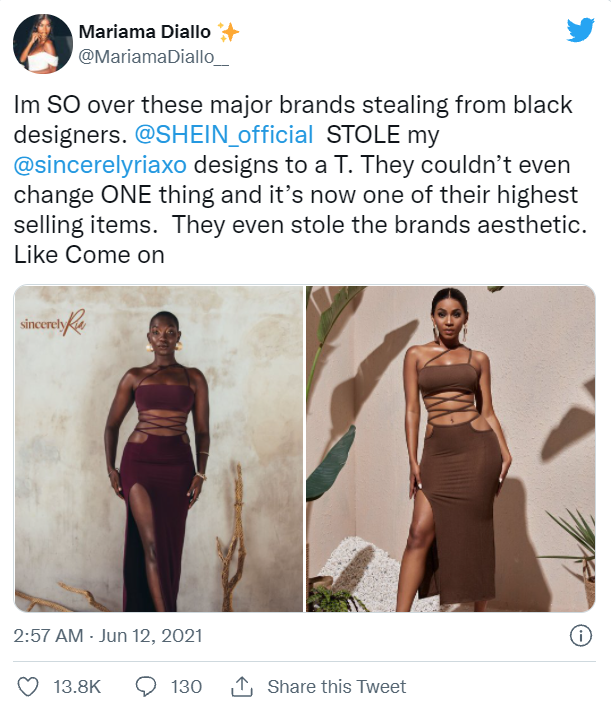Click the sincerely Ria logo in photo
Image resolution: width=611 pixels, height=710 pixels.
(53, 323)
